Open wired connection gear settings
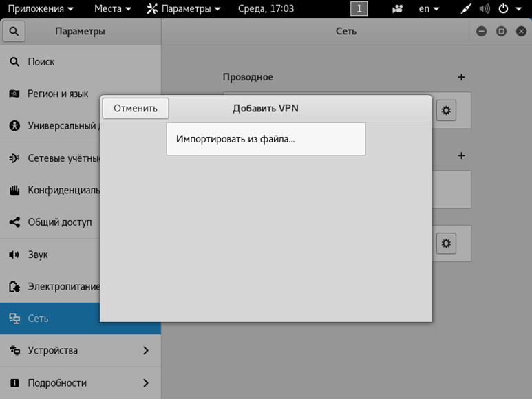This screenshot has height=399, width=532. pyautogui.click(x=446, y=110)
